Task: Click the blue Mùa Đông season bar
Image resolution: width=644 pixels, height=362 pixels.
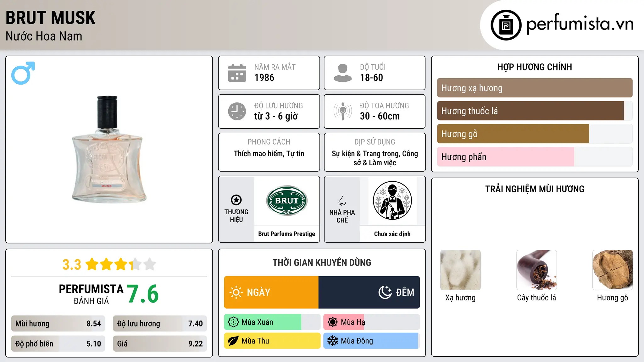Action: [371, 341]
